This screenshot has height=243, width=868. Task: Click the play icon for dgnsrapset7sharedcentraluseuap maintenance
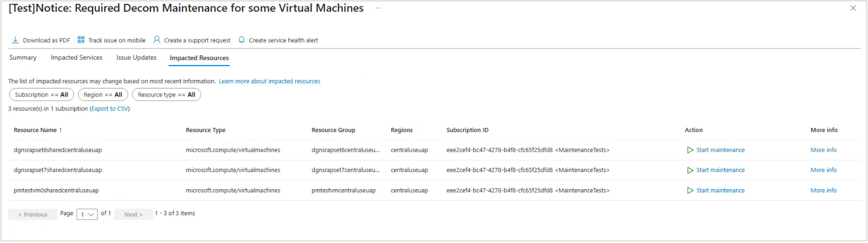point(690,171)
